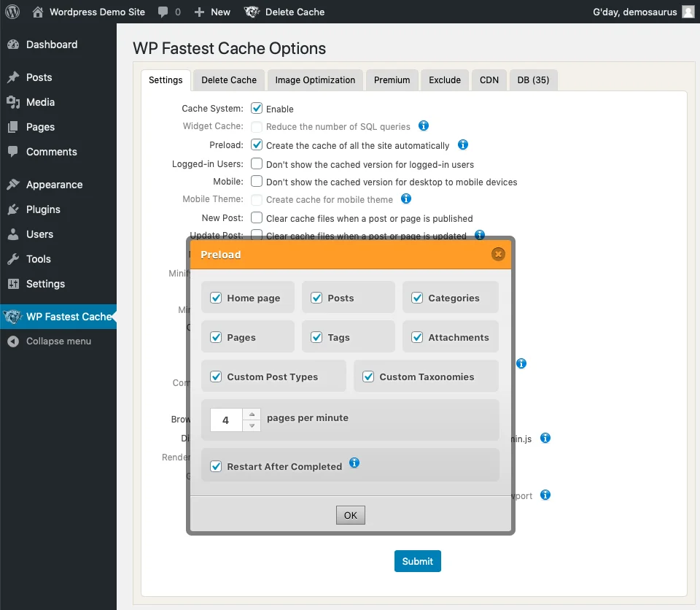Viewport: 700px width, 610px height.
Task: Click the cheetah Delete Cache icon
Action: point(252,12)
